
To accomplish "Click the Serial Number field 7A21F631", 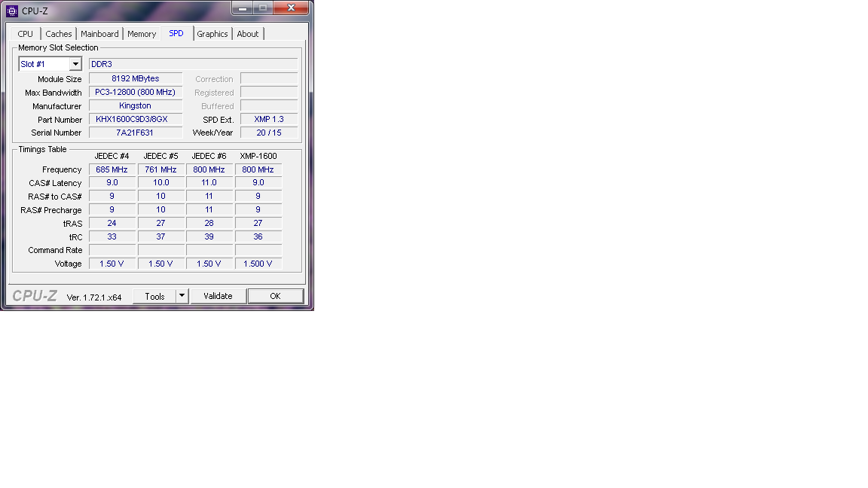I will click(136, 133).
